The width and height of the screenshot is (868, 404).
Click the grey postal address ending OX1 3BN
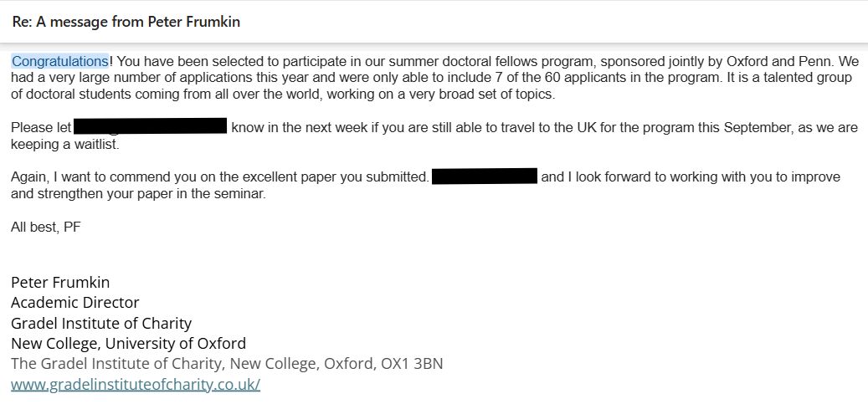pyautogui.click(x=227, y=364)
